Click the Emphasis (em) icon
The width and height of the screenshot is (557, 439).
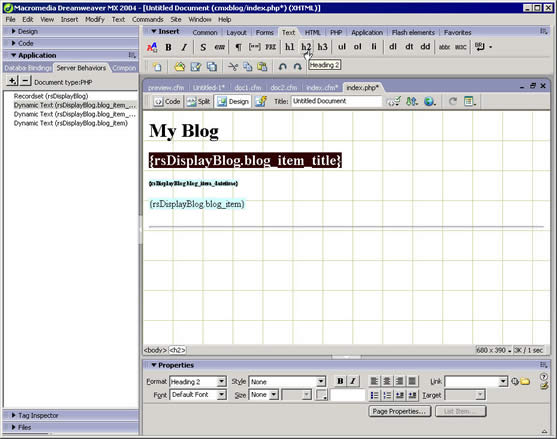coord(219,47)
